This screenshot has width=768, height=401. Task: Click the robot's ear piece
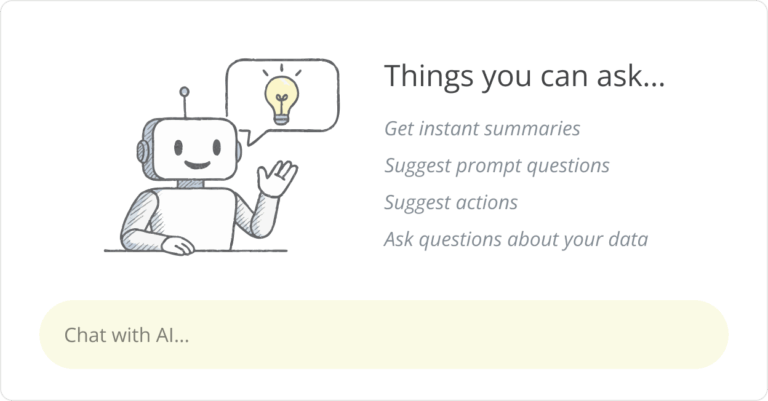click(x=143, y=152)
